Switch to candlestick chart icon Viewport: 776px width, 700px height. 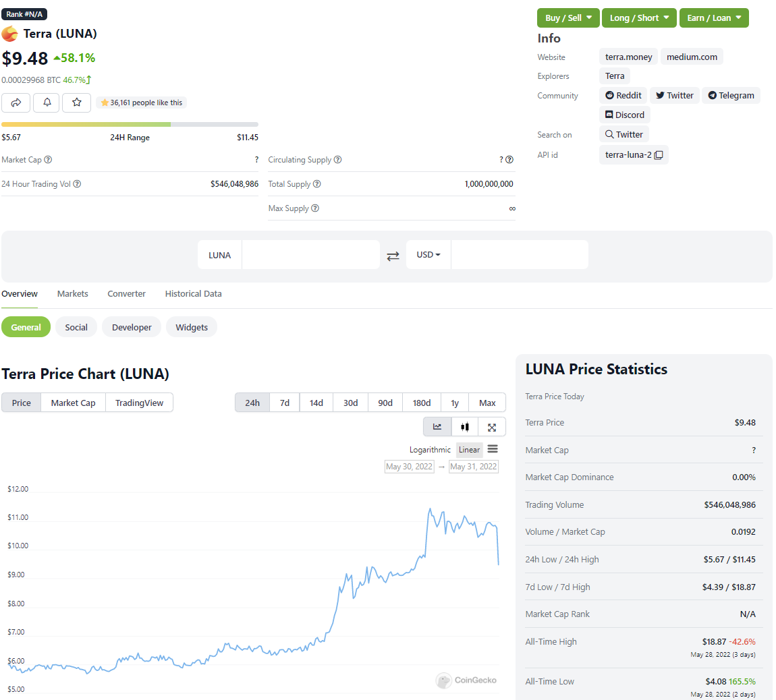click(465, 427)
